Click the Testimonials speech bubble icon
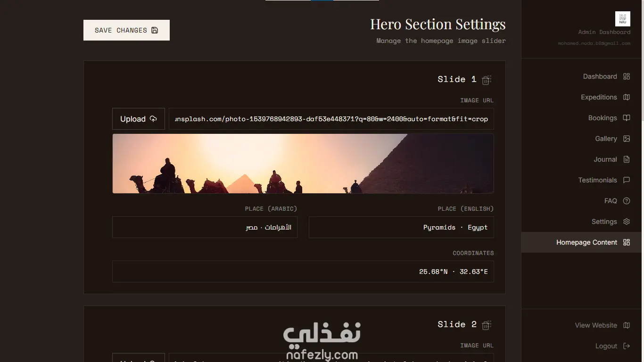 click(x=627, y=180)
